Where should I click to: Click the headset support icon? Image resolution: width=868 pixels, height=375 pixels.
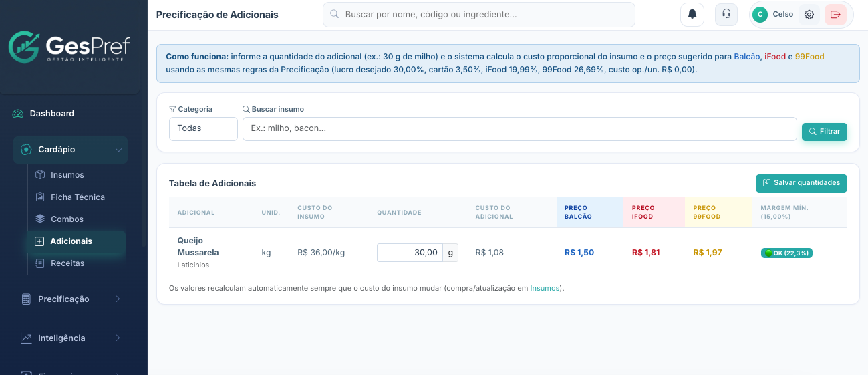pyautogui.click(x=726, y=14)
